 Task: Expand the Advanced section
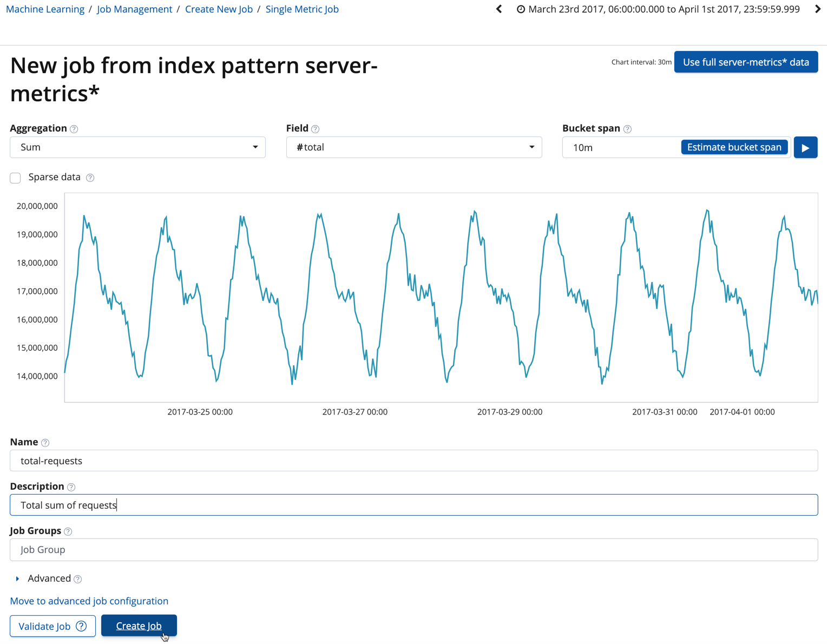[x=18, y=579]
